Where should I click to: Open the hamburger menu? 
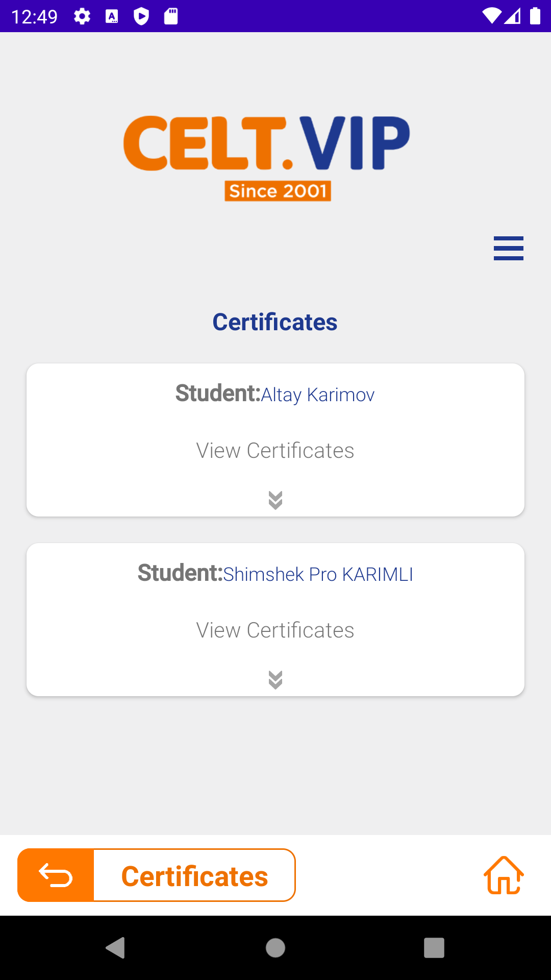tap(508, 249)
